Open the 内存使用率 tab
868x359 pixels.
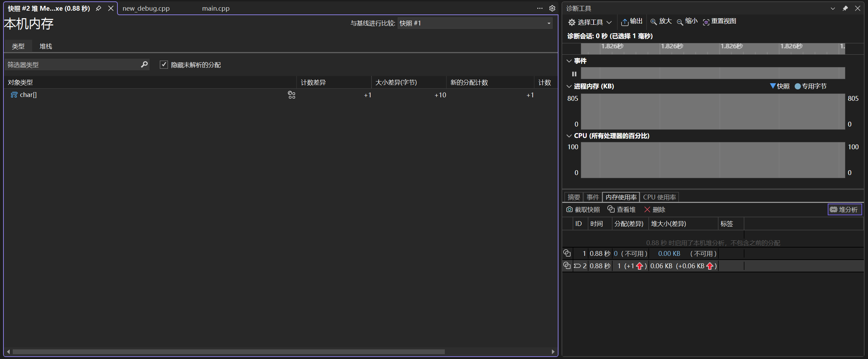(x=621, y=197)
